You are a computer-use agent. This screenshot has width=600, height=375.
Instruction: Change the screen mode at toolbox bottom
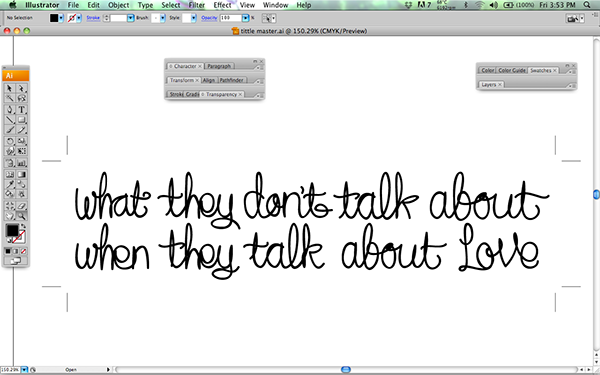[16, 261]
